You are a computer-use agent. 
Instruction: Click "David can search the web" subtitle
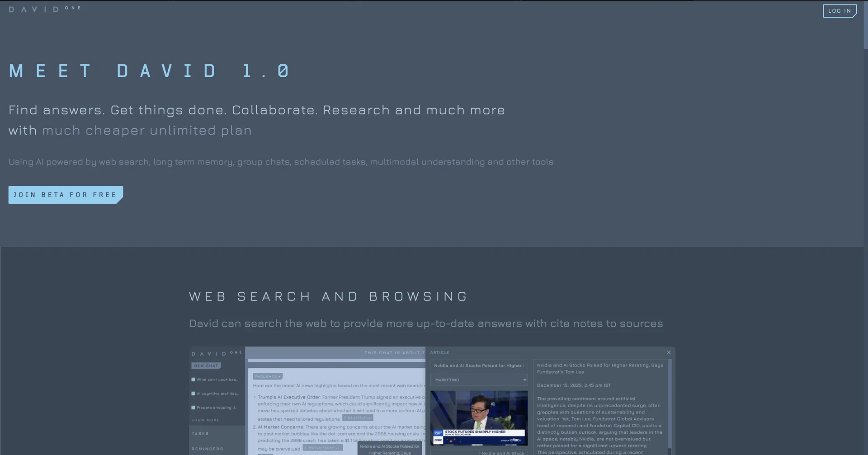[x=426, y=324]
